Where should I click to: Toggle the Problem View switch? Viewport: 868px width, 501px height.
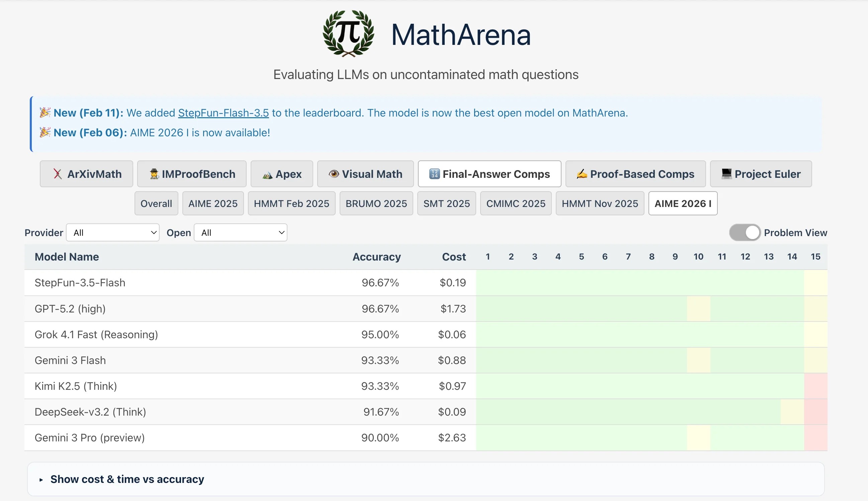coord(745,233)
